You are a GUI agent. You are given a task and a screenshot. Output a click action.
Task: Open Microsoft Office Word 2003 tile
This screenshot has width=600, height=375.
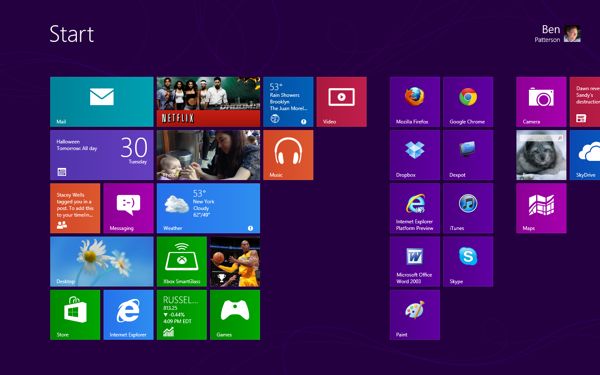(415, 261)
